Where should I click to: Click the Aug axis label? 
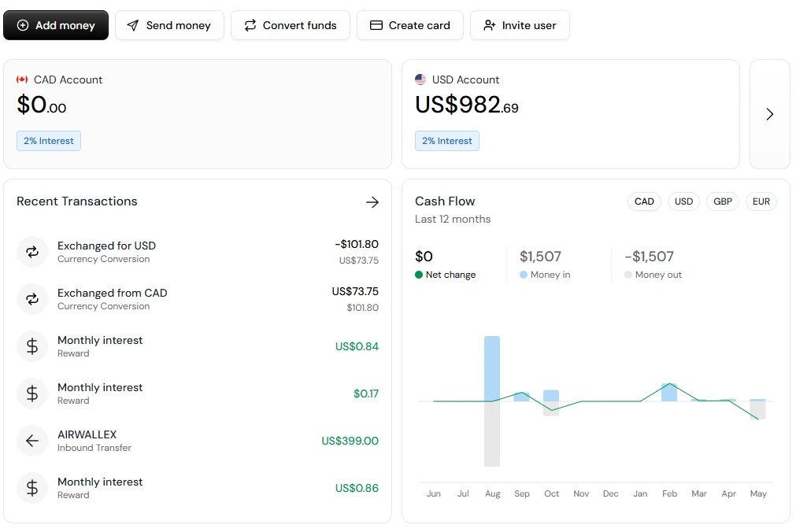coord(492,494)
